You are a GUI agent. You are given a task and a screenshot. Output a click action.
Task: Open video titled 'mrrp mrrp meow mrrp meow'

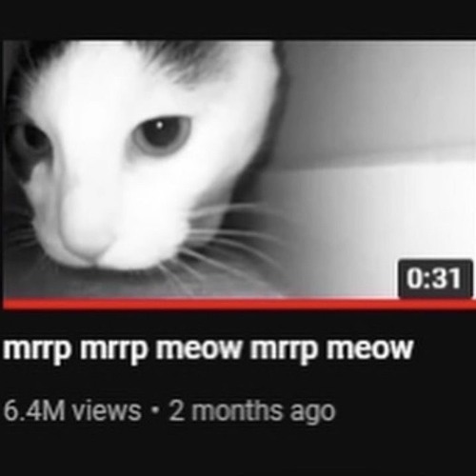tap(208, 349)
